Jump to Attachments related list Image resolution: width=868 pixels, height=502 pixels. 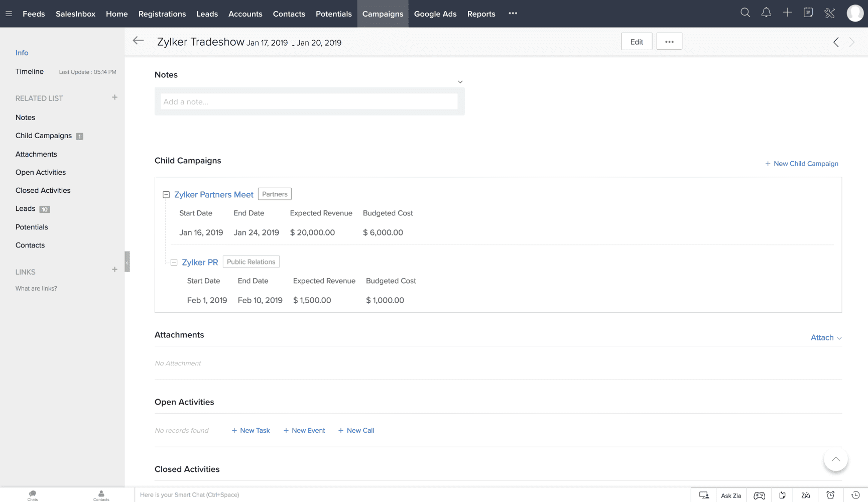tap(36, 154)
